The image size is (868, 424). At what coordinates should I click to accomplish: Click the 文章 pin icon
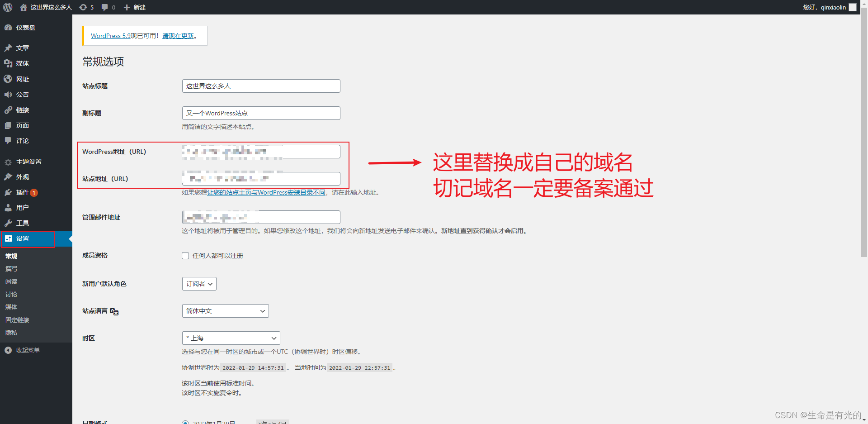click(8, 48)
